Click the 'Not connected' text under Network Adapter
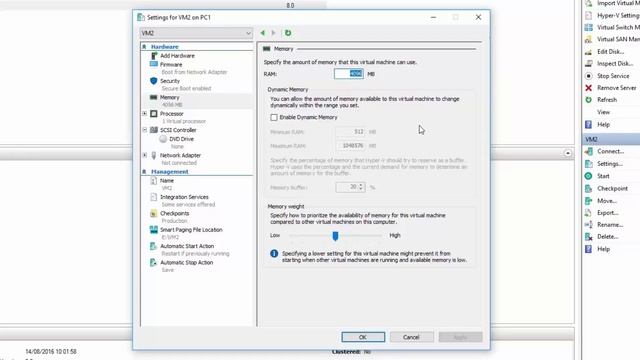 click(179, 163)
